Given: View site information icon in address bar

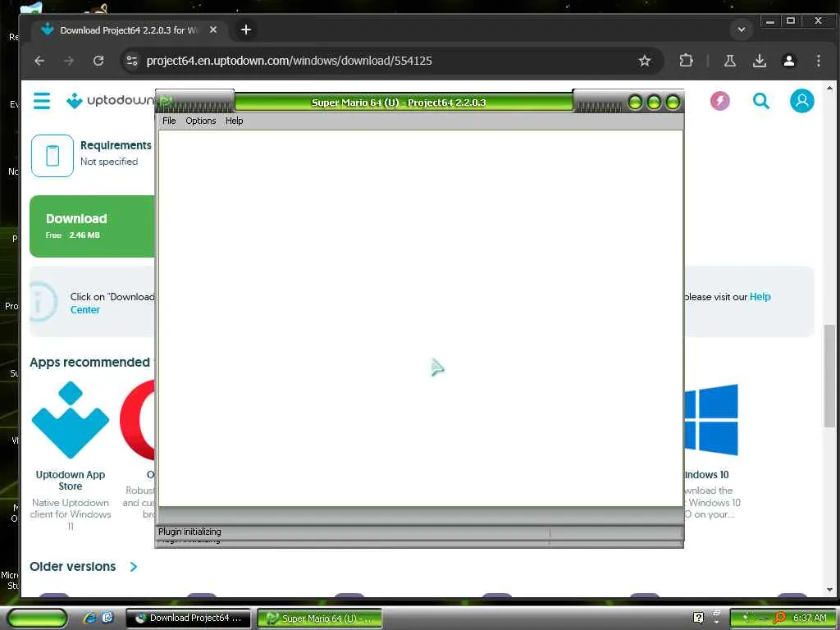Looking at the screenshot, I should pos(132,61).
